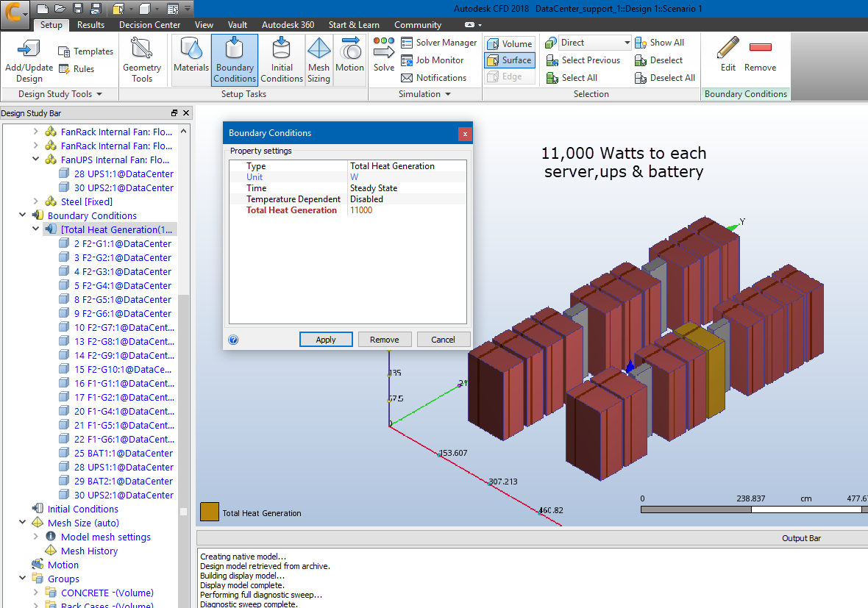Open Mesh Sizing task
This screenshot has width=868, height=608.
coord(319,60)
